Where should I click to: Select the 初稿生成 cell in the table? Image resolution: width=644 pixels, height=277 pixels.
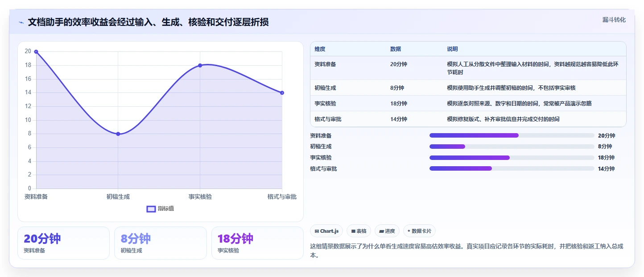pyautogui.click(x=325, y=88)
